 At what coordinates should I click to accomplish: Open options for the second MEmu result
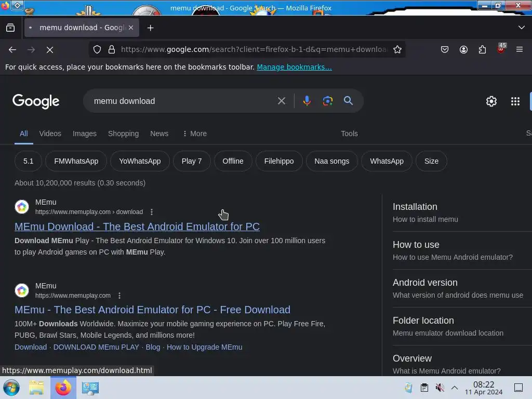(x=119, y=296)
